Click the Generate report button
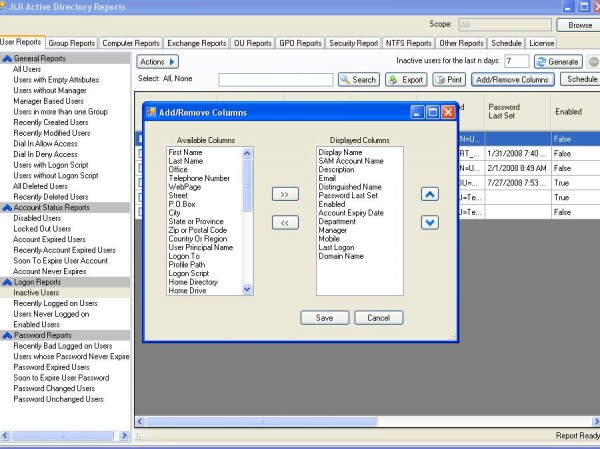Viewport: 600px width, 449px height. (556, 62)
